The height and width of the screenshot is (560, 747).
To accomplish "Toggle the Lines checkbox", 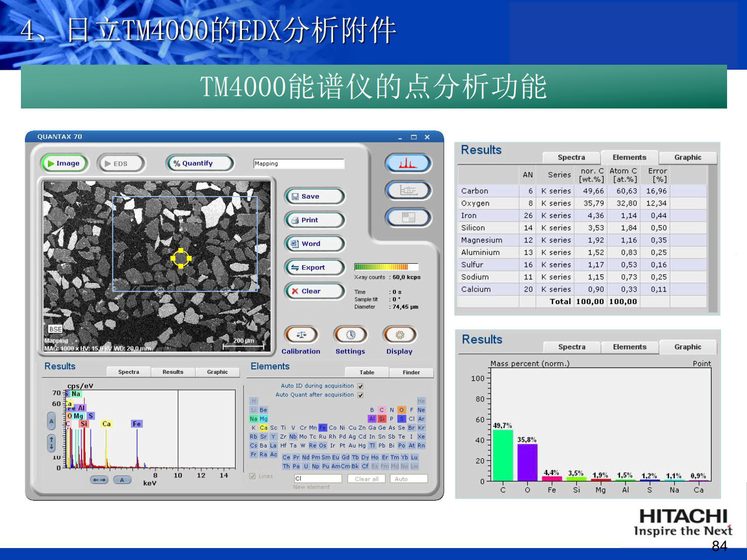I will tap(253, 476).
